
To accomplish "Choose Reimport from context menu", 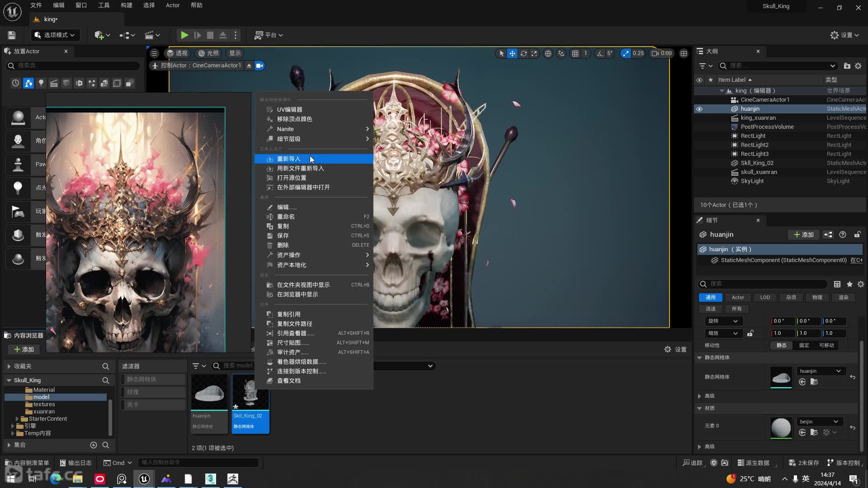I will [x=314, y=159].
